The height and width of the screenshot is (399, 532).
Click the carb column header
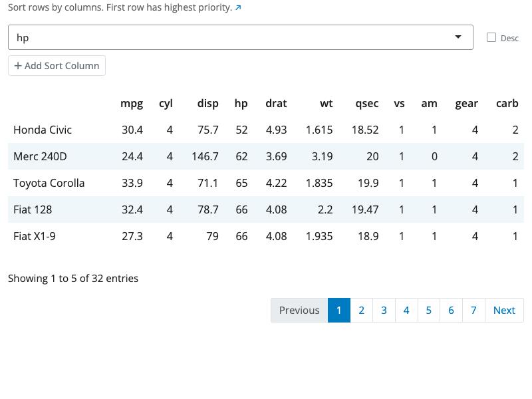click(x=507, y=103)
